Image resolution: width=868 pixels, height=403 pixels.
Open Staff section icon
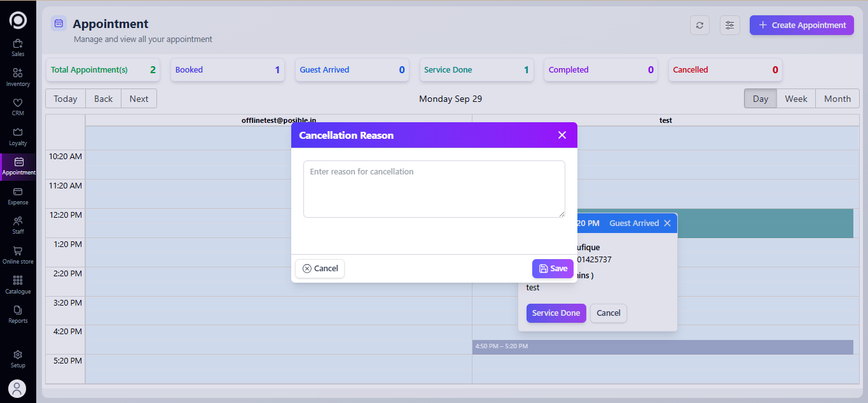coord(18,225)
